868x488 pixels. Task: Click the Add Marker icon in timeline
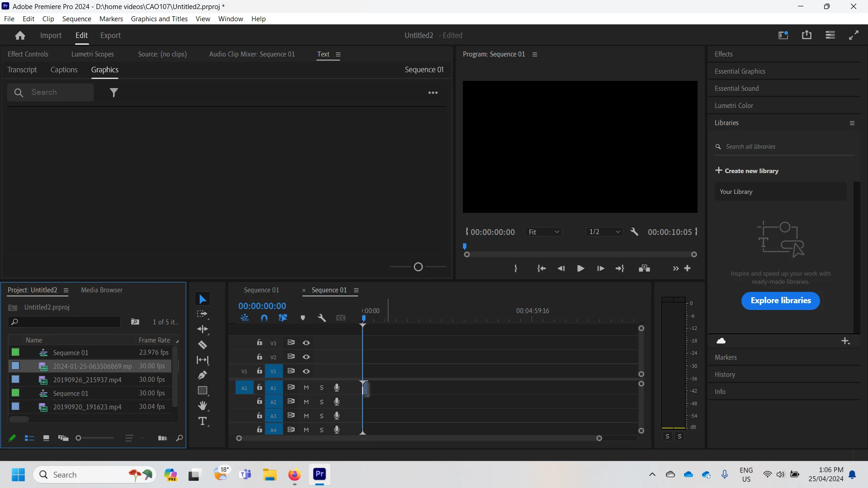(x=303, y=318)
